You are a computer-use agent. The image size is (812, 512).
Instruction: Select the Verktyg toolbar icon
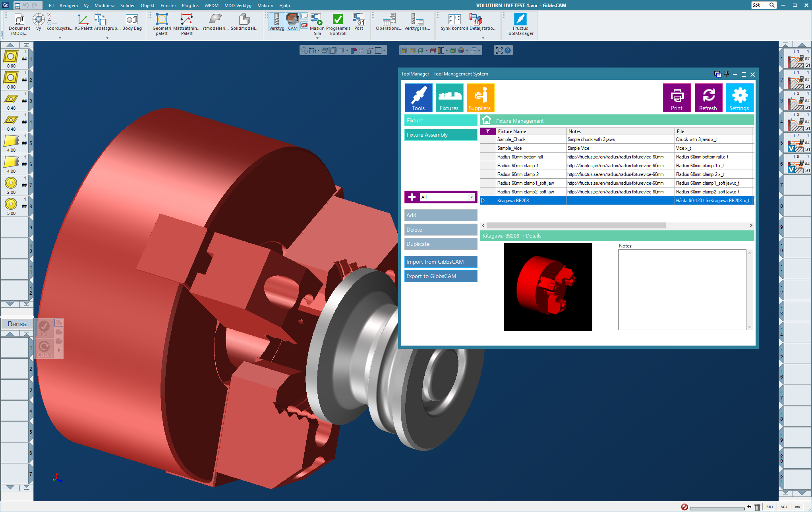point(277,22)
